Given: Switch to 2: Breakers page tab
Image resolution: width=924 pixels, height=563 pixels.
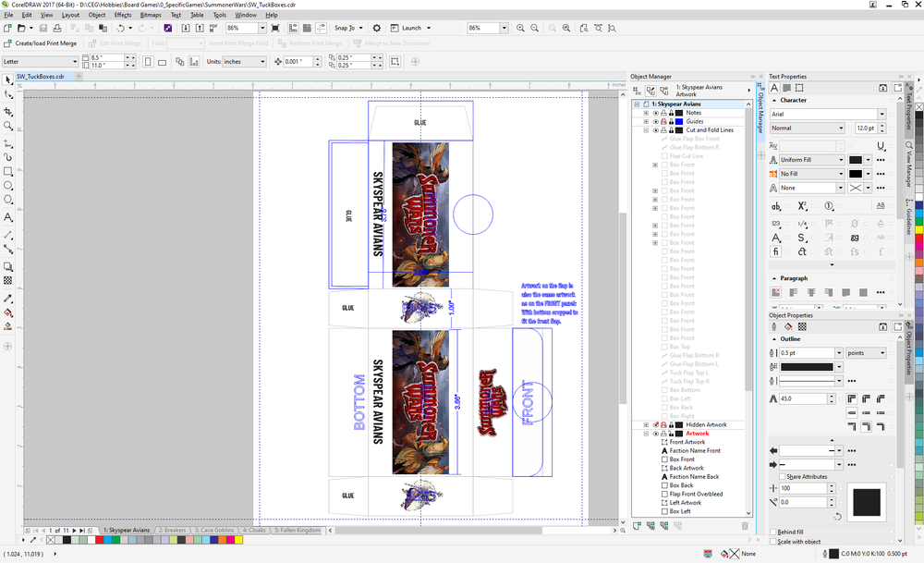Looking at the screenshot, I should coord(172,530).
